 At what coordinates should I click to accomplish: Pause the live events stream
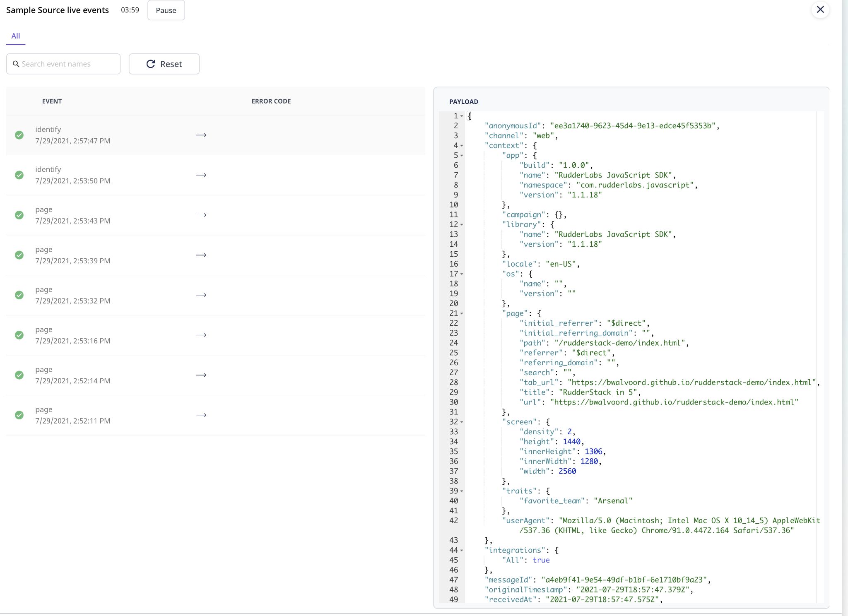click(166, 10)
